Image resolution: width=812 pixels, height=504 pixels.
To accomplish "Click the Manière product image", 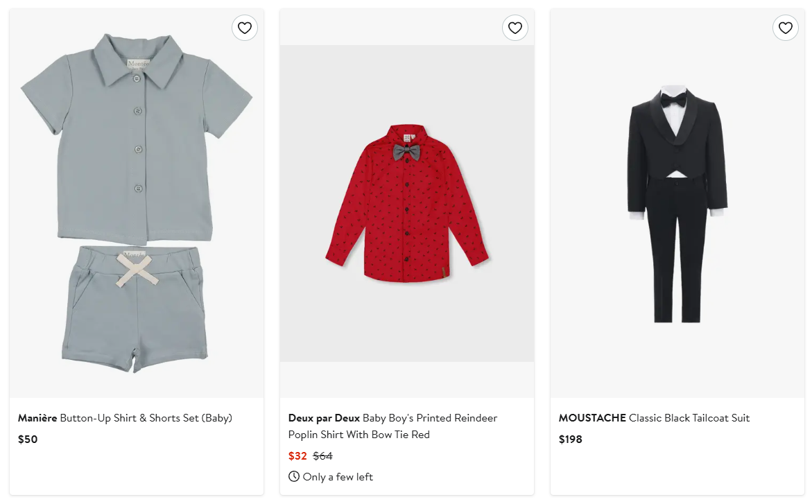I will coord(136,201).
